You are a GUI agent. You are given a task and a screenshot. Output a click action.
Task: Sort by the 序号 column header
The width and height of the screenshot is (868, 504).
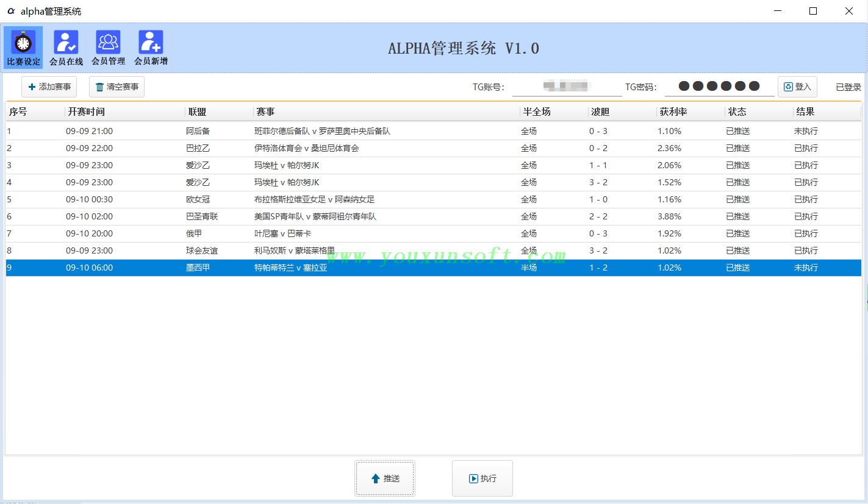click(35, 112)
